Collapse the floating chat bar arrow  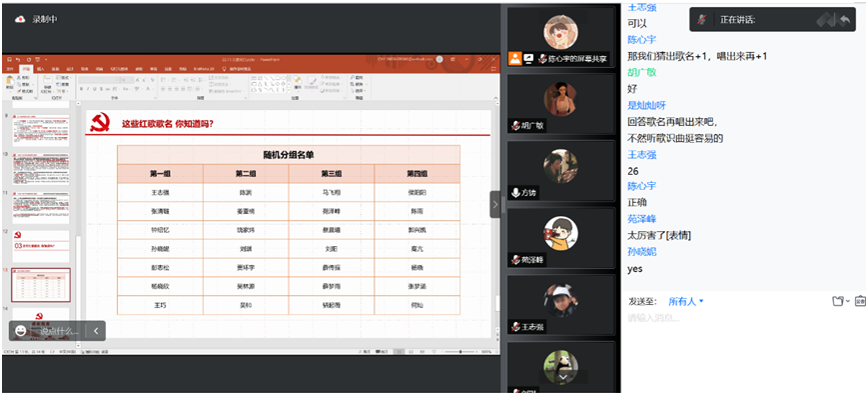point(96,331)
